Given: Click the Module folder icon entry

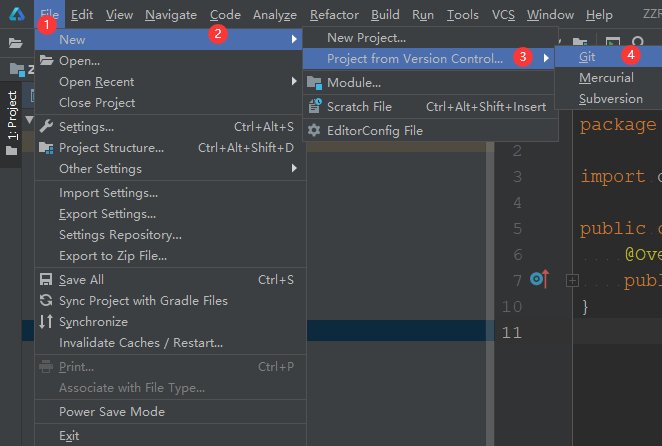Looking at the screenshot, I should click(314, 82).
